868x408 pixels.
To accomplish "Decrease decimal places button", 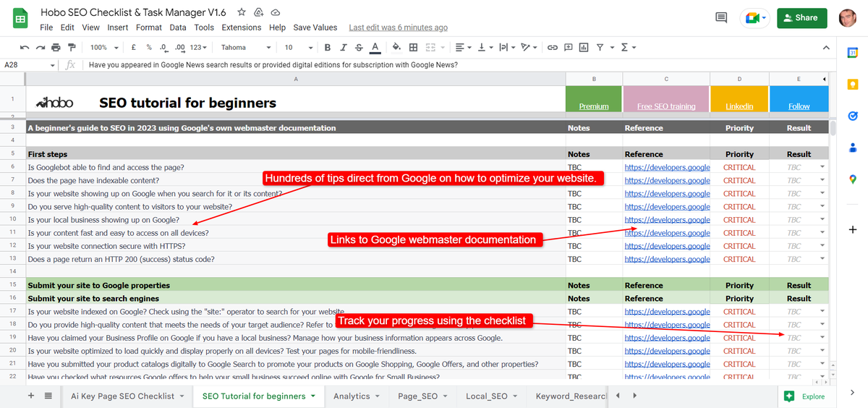I will tap(163, 48).
